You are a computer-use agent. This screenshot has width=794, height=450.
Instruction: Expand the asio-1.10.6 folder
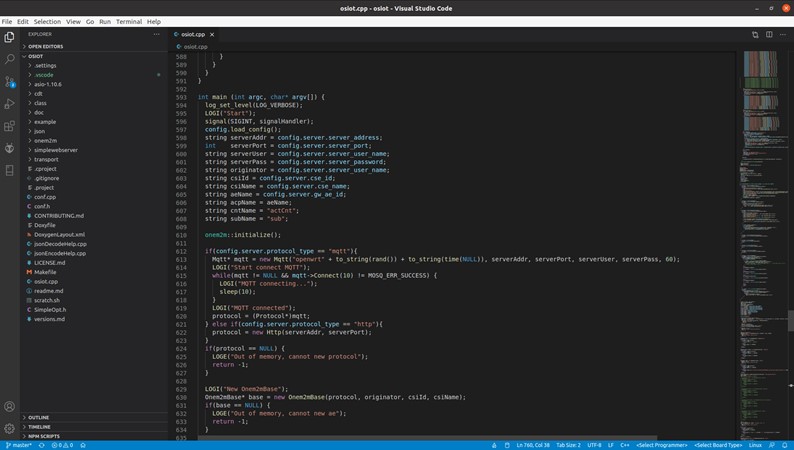[x=94, y=85]
